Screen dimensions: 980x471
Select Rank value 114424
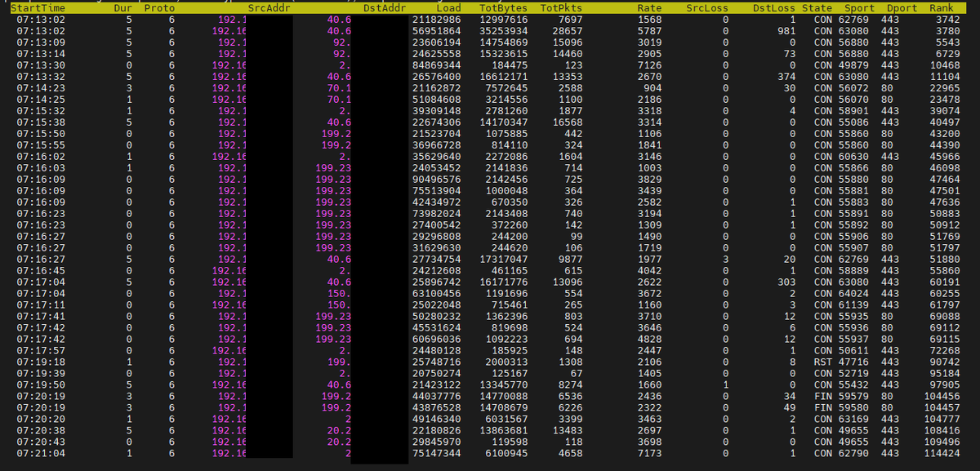942,452
